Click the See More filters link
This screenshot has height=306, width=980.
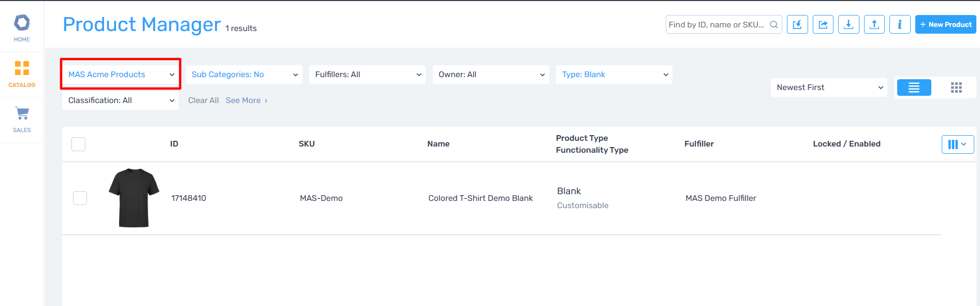246,100
